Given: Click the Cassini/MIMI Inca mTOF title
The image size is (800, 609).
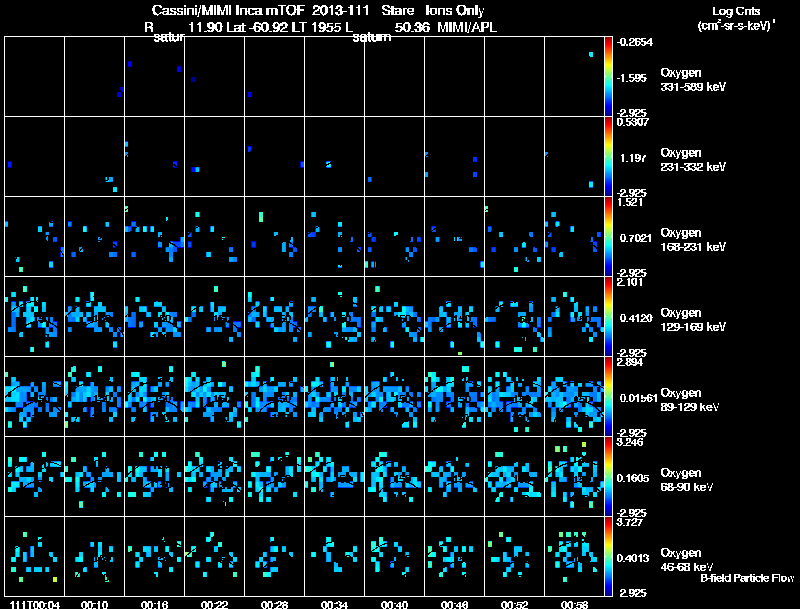Looking at the screenshot, I should tap(228, 11).
